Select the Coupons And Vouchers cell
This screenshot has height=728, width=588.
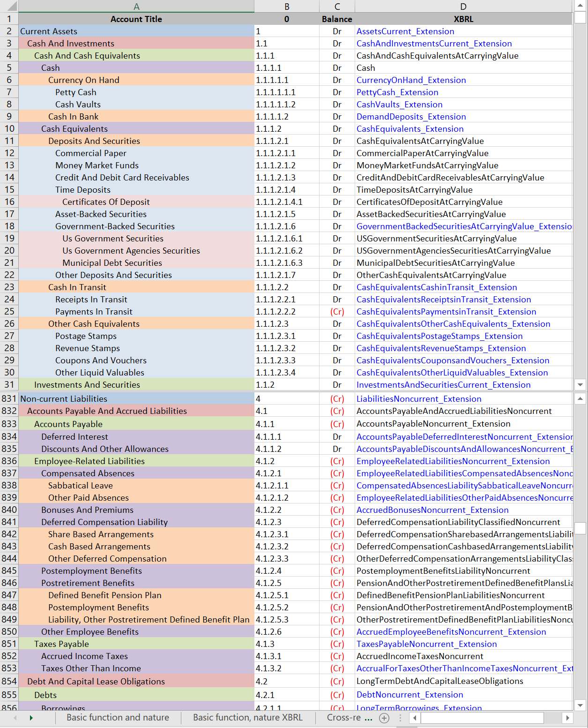pyautogui.click(x=136, y=360)
